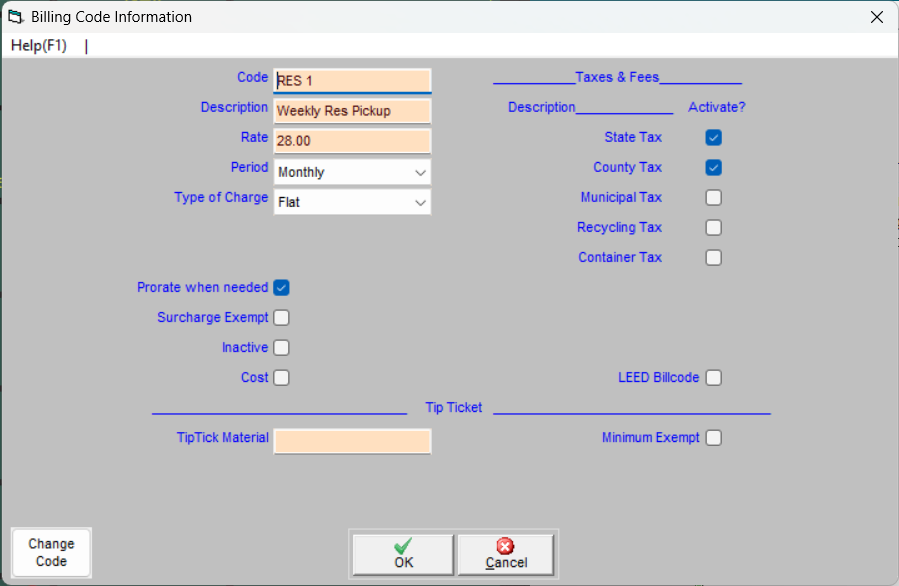Check the Cost checkbox
Image resolution: width=899 pixels, height=586 pixels.
click(x=281, y=377)
